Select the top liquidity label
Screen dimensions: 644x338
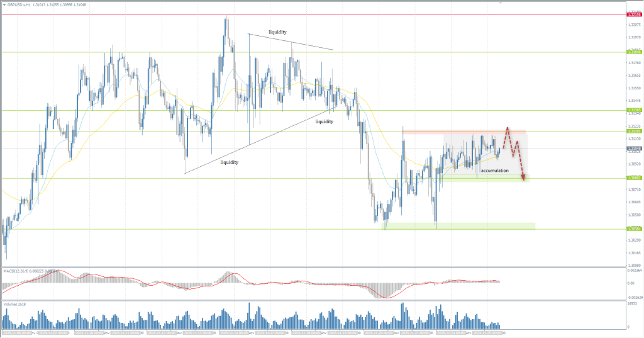pos(278,31)
